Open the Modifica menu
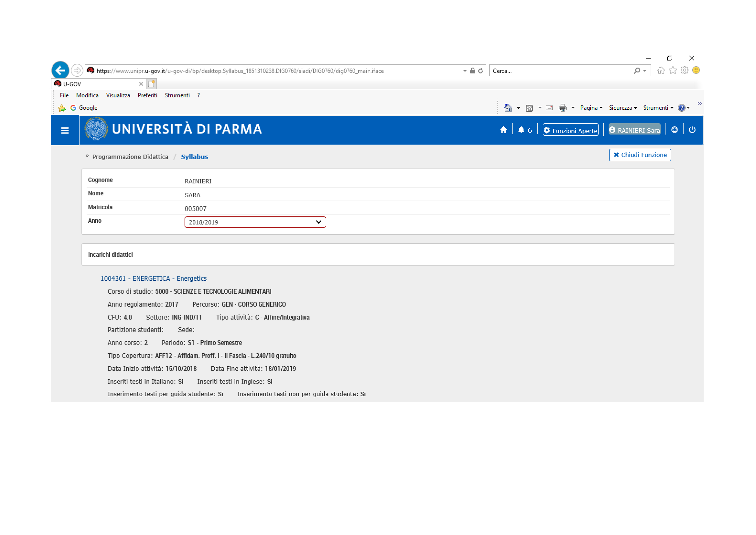This screenshot has width=756, height=535. coord(87,95)
